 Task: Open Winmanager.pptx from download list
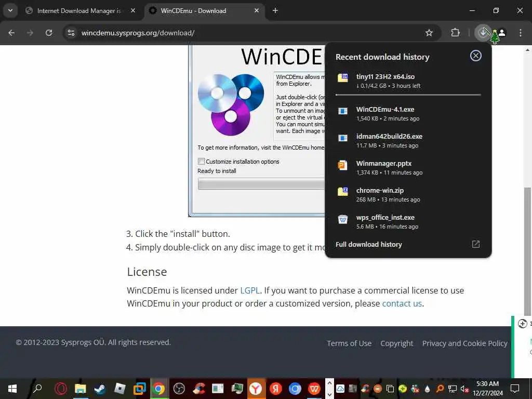pyautogui.click(x=408, y=168)
